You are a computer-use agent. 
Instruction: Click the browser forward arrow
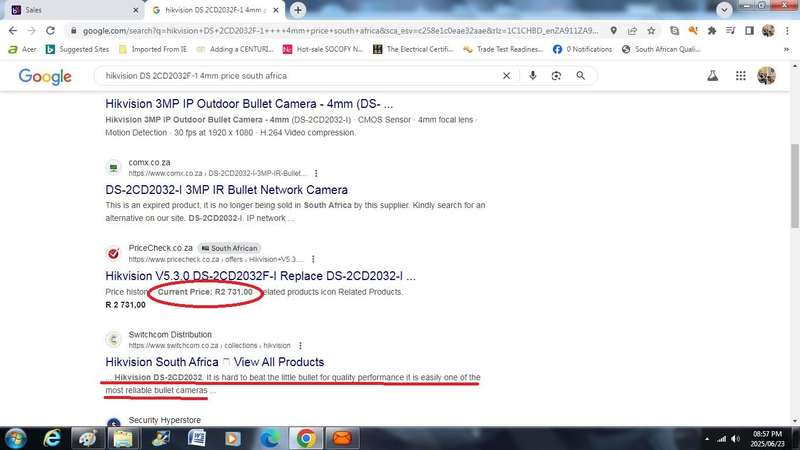(32, 31)
